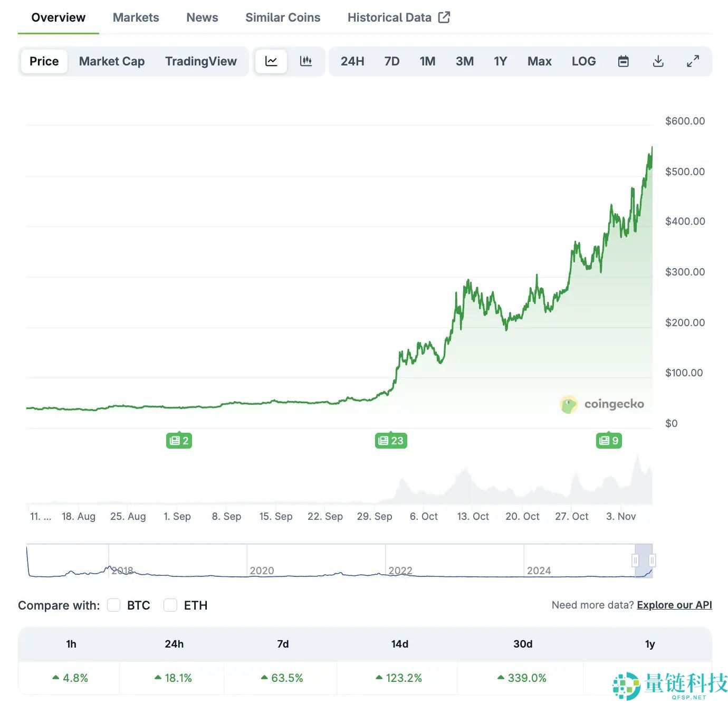Enable BTC comparison checkbox
The image size is (728, 703).
click(x=114, y=605)
